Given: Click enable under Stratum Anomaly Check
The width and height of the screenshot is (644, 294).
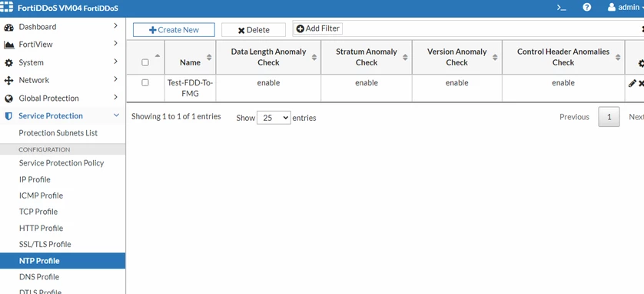Looking at the screenshot, I should [367, 82].
